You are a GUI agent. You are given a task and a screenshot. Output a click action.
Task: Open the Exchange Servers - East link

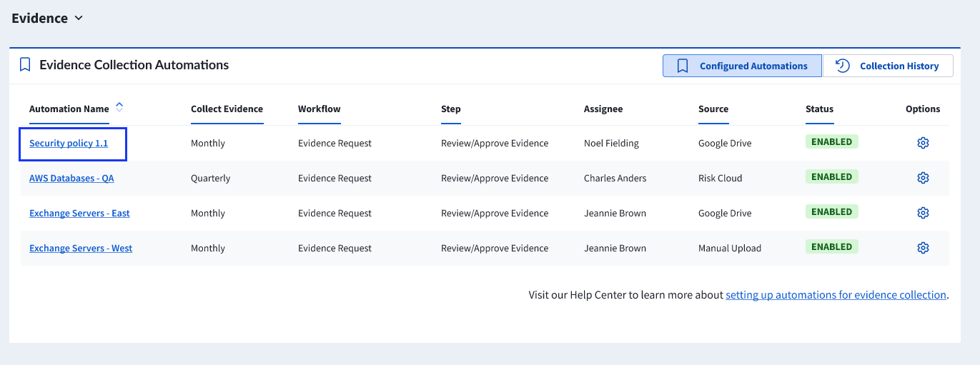79,213
